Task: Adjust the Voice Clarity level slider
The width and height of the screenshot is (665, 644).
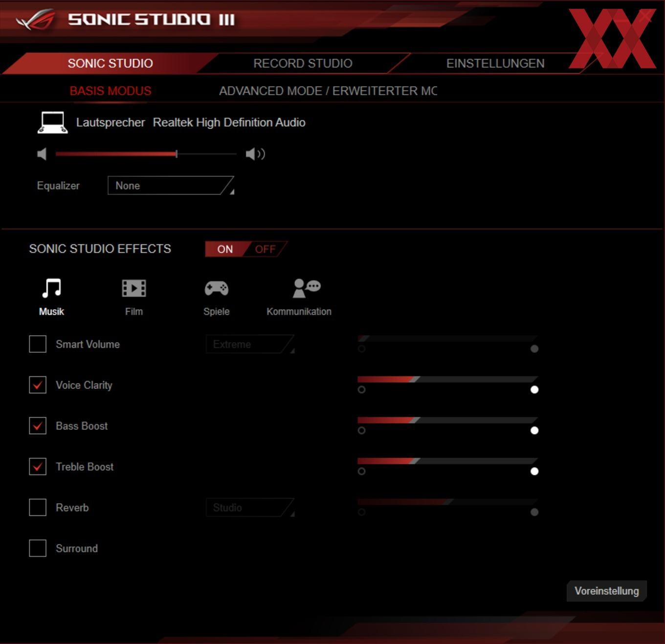Action: [x=447, y=379]
